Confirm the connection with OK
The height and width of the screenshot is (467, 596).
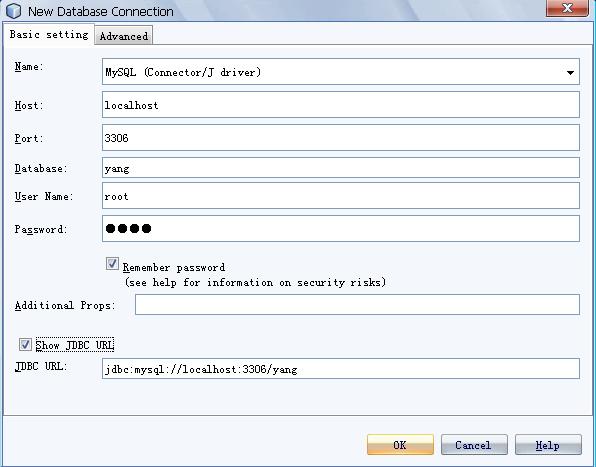(x=400, y=445)
